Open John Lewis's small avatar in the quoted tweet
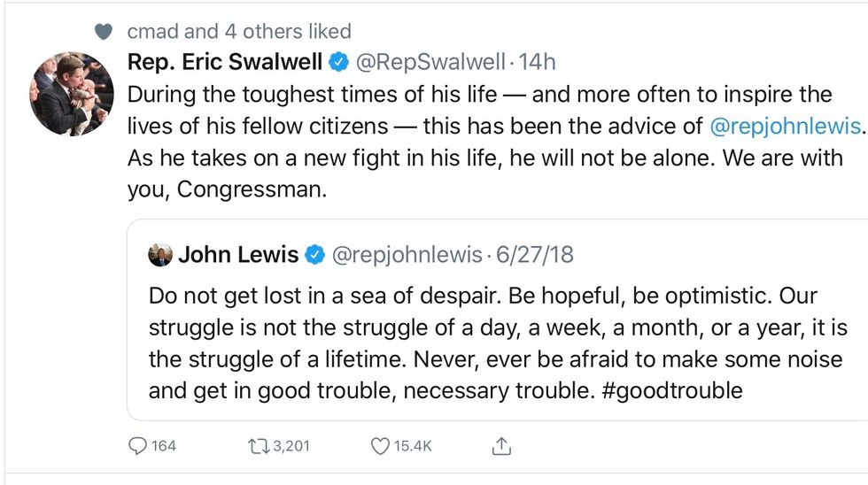Image resolution: width=868 pixels, height=485 pixels. (x=160, y=255)
